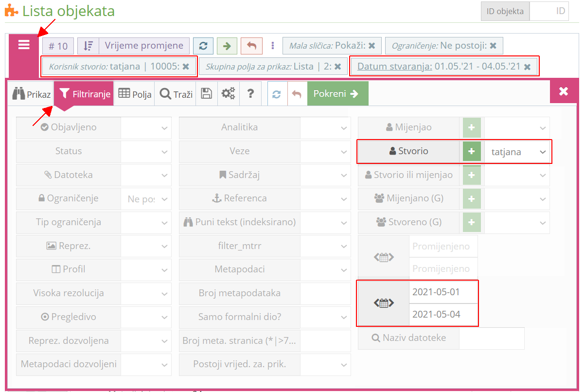Refresh the list with the refresh icon
This screenshot has width=584, height=392.
point(203,46)
